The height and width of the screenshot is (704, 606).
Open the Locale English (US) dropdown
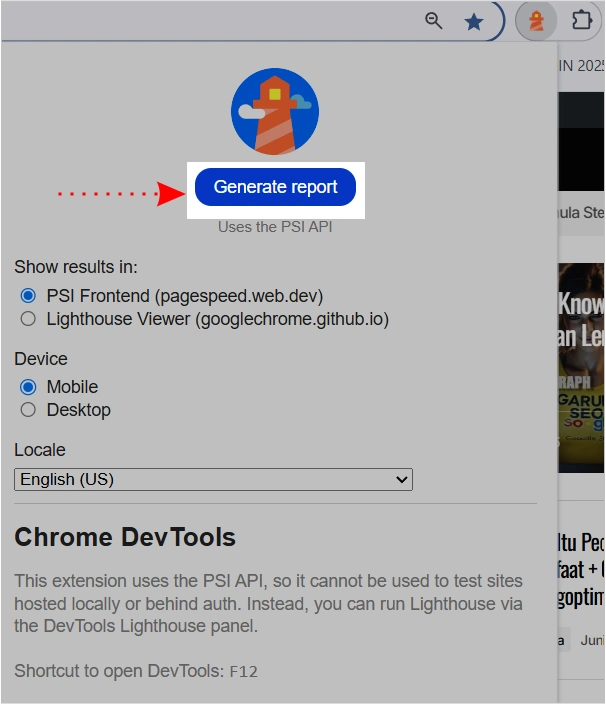pyautogui.click(x=213, y=479)
